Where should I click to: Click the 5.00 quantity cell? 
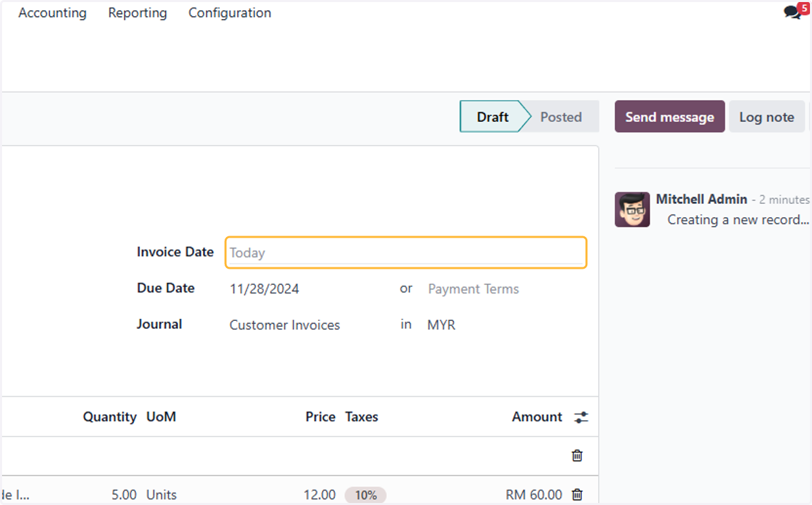(x=124, y=495)
